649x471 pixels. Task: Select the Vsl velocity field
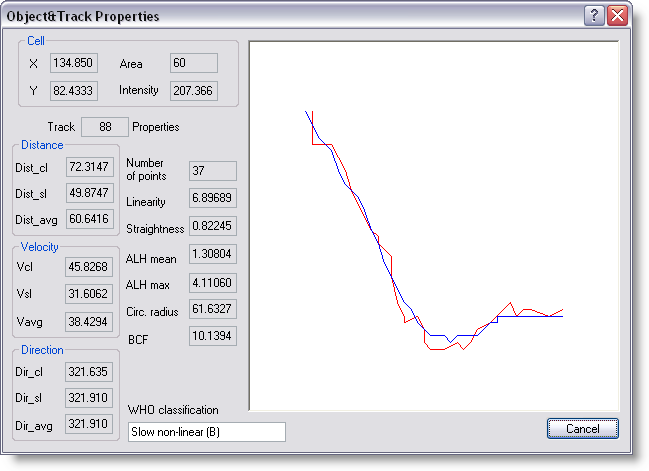(92, 293)
